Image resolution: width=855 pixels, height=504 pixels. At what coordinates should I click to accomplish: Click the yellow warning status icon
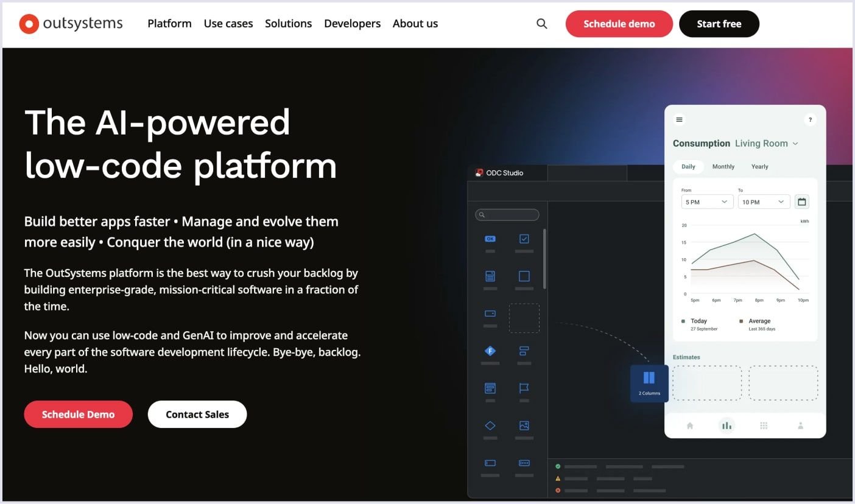pyautogui.click(x=558, y=478)
